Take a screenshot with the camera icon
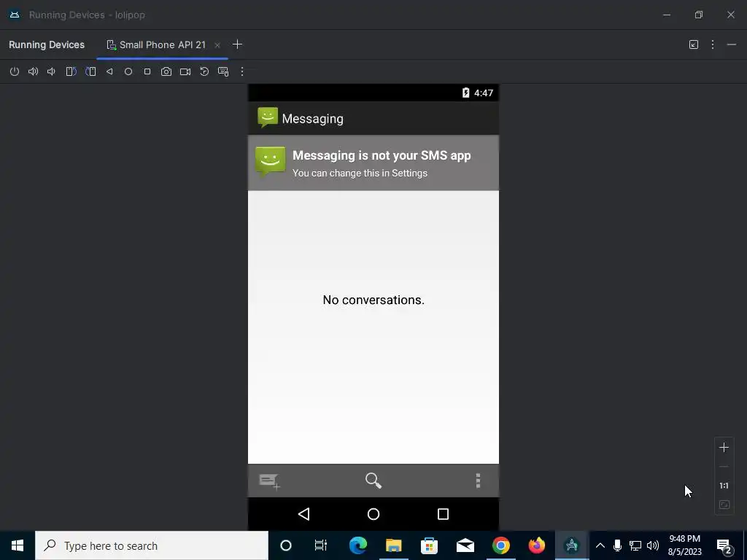The height and width of the screenshot is (560, 747). pos(166,71)
